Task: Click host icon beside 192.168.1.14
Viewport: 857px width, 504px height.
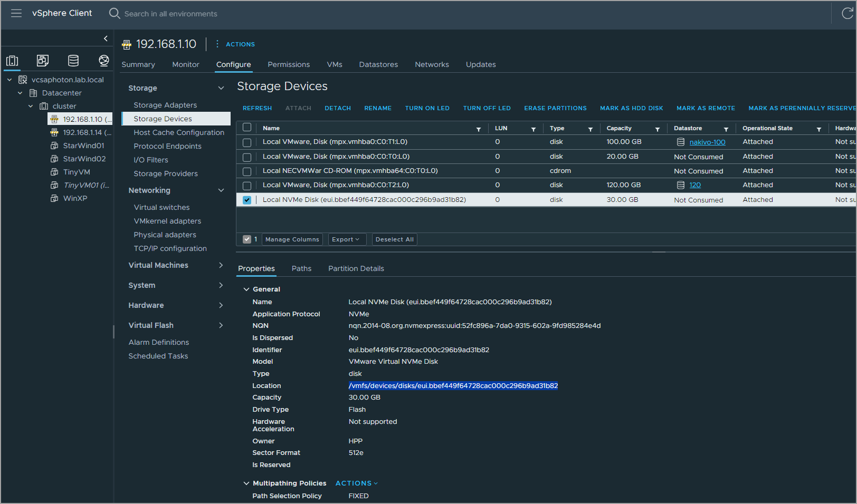Action: (x=54, y=132)
